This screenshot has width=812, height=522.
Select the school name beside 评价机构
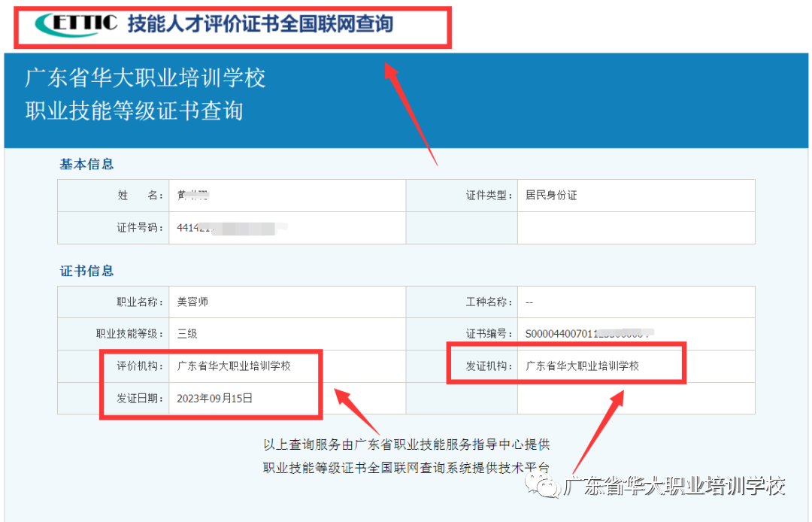point(234,366)
